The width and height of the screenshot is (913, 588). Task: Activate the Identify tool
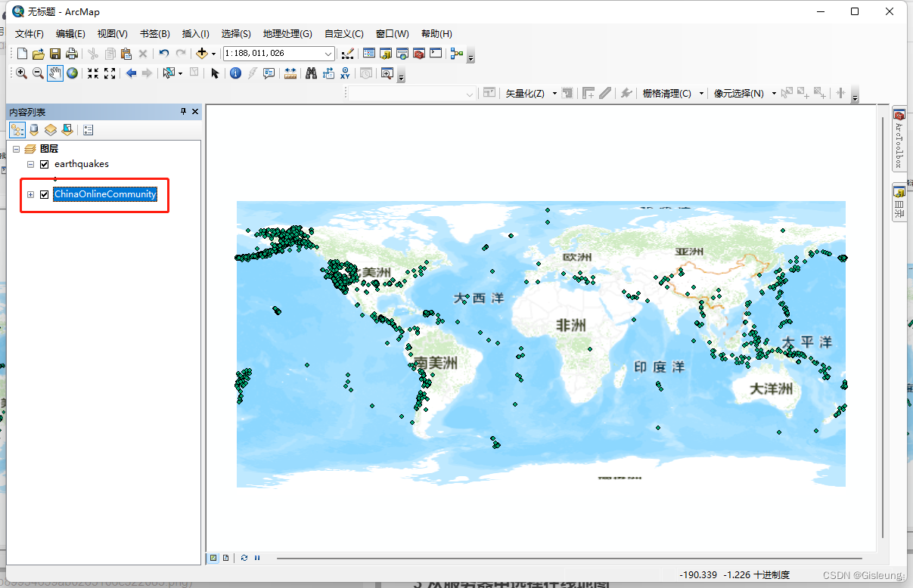[235, 73]
